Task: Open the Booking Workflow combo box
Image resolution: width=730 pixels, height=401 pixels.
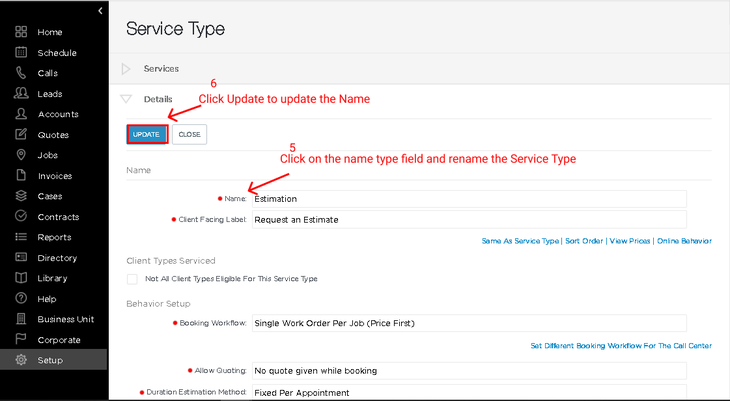Action: [469, 323]
